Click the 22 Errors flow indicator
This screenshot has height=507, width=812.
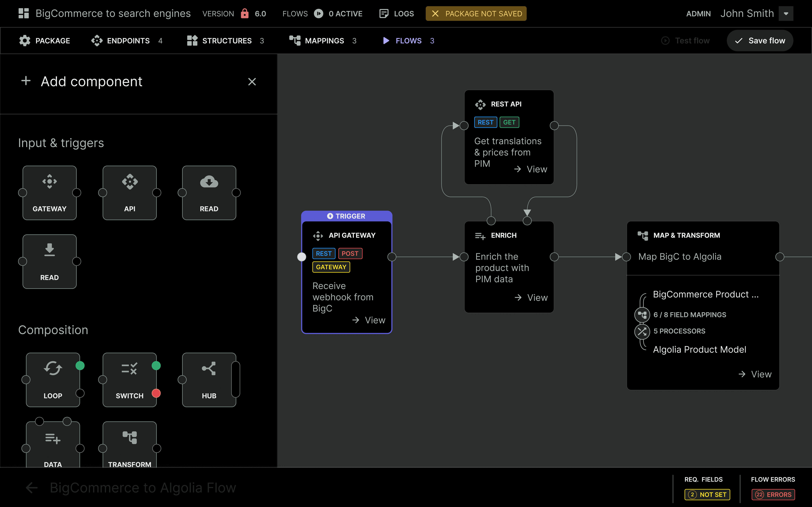pyautogui.click(x=773, y=494)
